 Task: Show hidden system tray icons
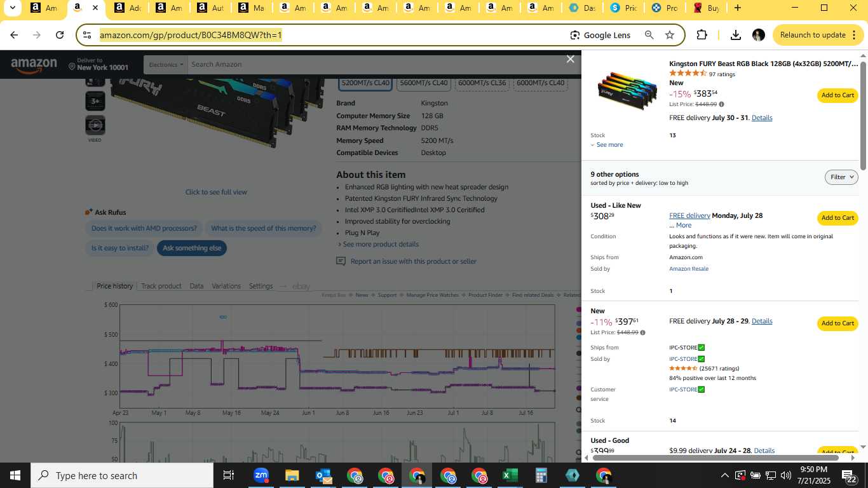[x=724, y=475]
